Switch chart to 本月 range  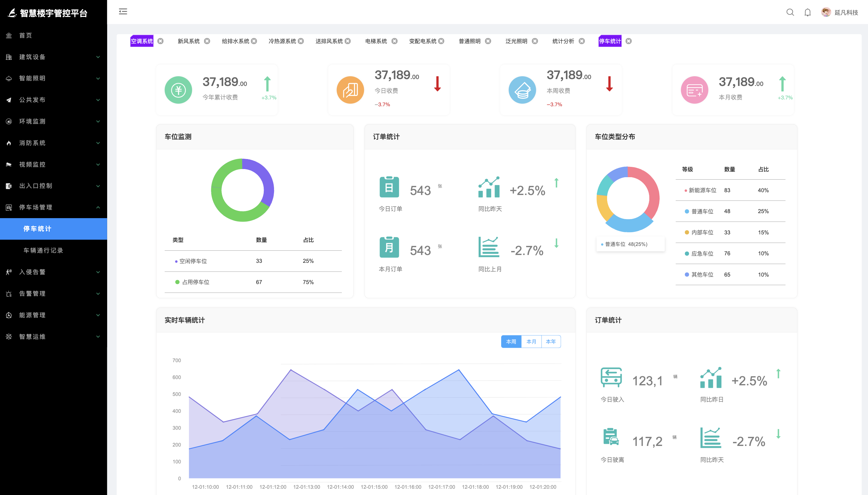coord(531,342)
